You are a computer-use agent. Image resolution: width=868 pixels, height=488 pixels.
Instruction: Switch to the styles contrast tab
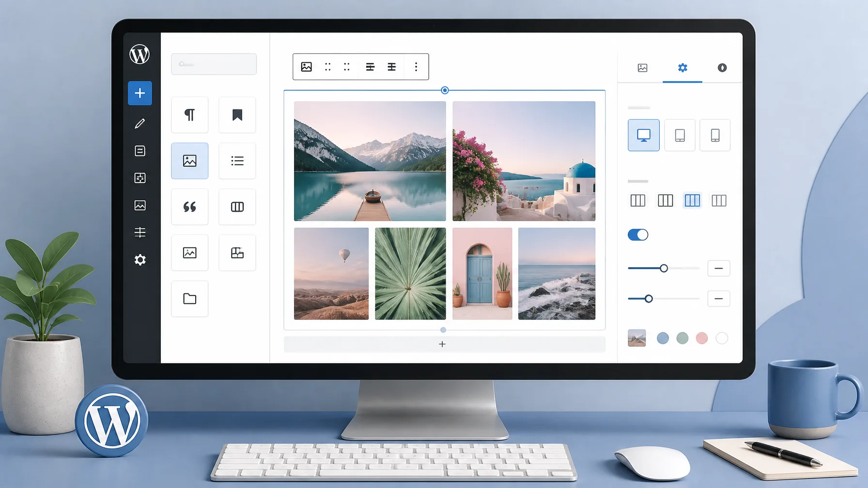[722, 68]
